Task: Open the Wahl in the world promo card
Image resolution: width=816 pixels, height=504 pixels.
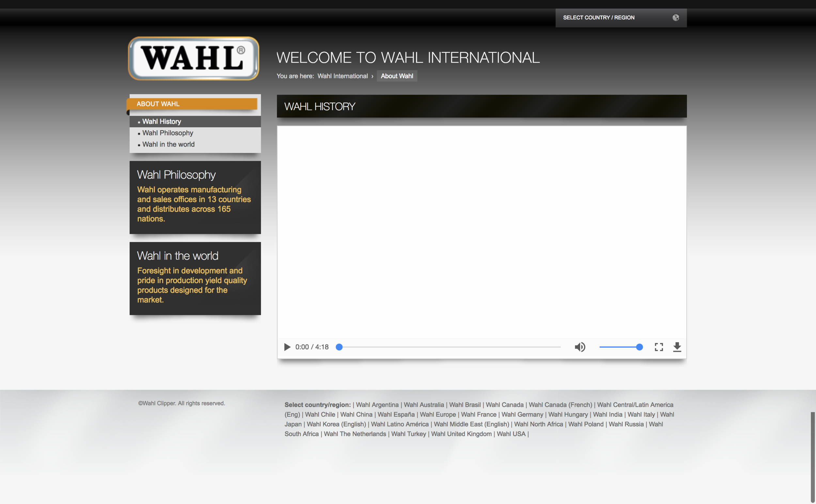Action: click(195, 279)
